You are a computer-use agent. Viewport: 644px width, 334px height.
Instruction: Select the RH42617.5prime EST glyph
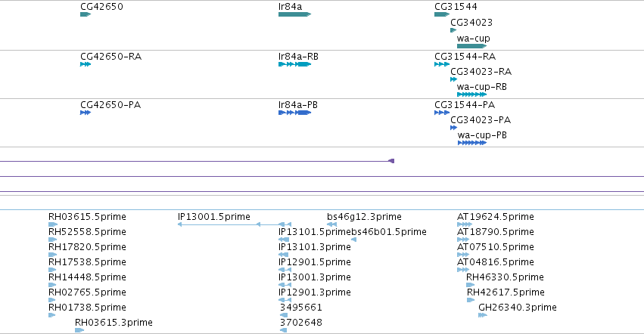click(471, 300)
